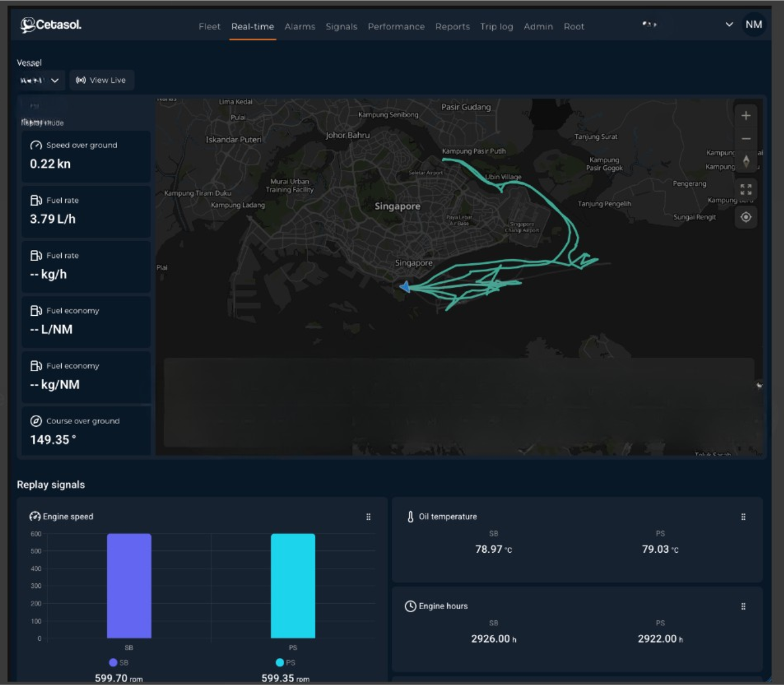Zoom in on the map
Viewport: 784px width, 685px height.
pyautogui.click(x=746, y=115)
